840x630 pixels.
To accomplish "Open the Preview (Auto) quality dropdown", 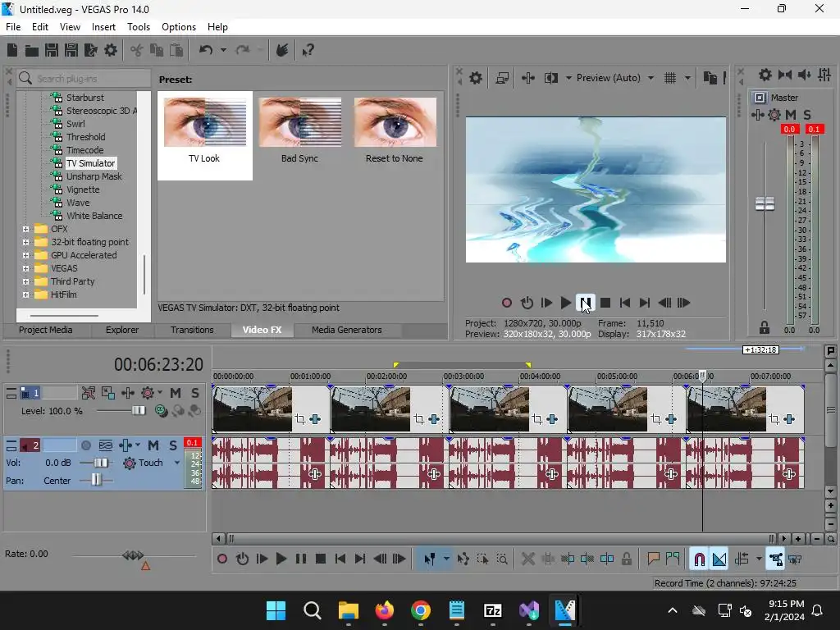I will tap(615, 78).
